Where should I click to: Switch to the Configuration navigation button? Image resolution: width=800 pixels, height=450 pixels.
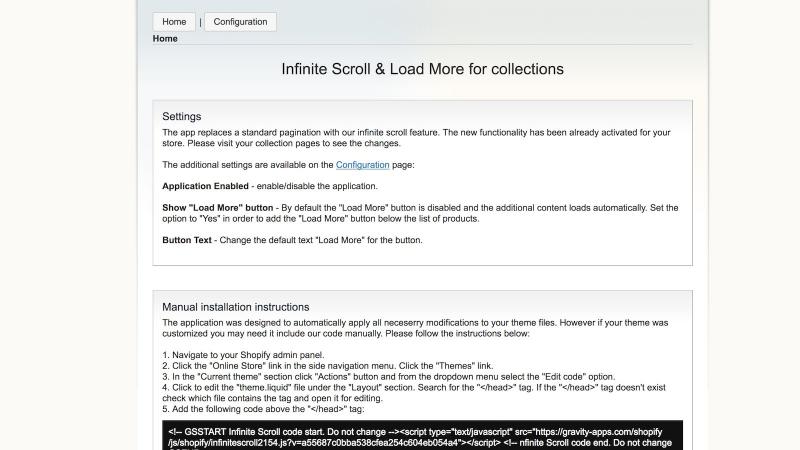pos(240,22)
